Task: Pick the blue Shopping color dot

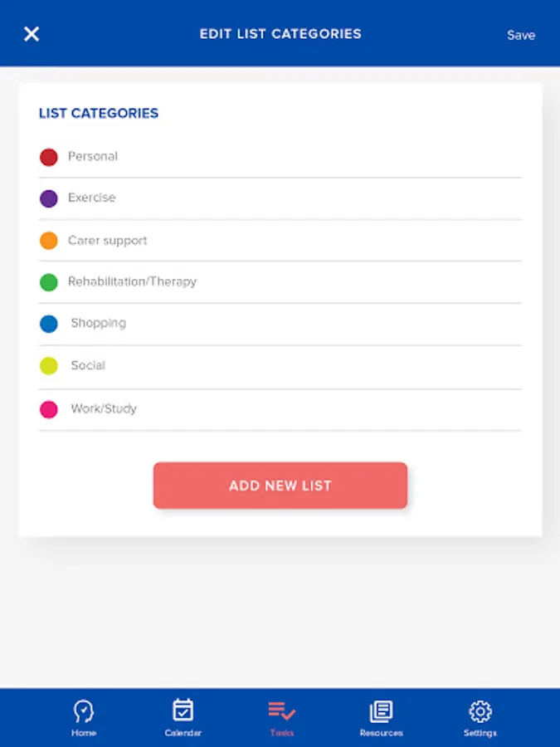Action: 49,324
